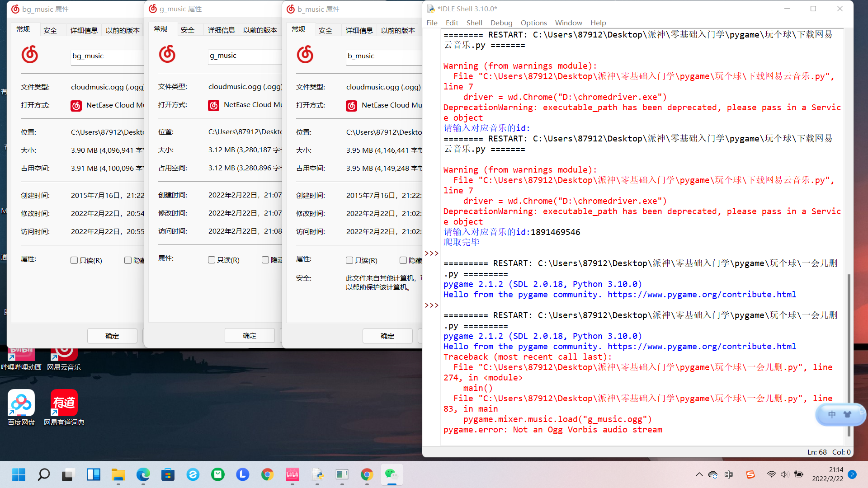Viewport: 868px width, 488px height.
Task: Click NetEase icon in b_music title bar
Action: tap(291, 9)
